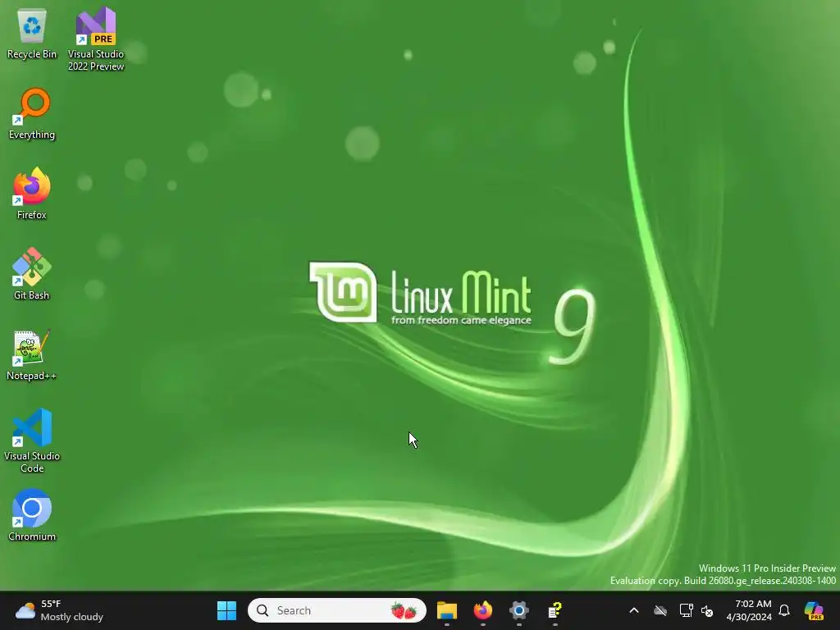This screenshot has width=840, height=630.
Task: Open the clock and date 7:02 AM
Action: pyautogui.click(x=749, y=610)
